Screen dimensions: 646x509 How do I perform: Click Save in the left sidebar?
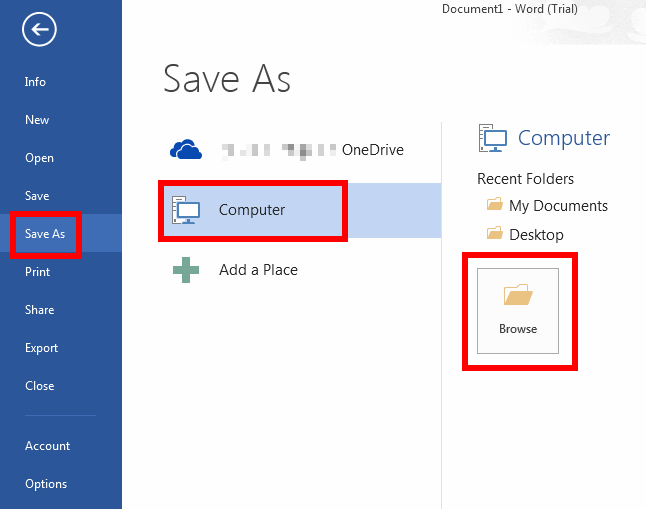(x=37, y=196)
